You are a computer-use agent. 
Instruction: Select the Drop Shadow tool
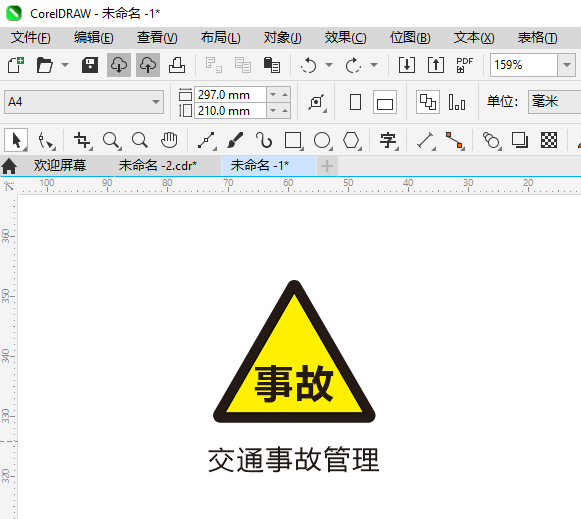[520, 140]
